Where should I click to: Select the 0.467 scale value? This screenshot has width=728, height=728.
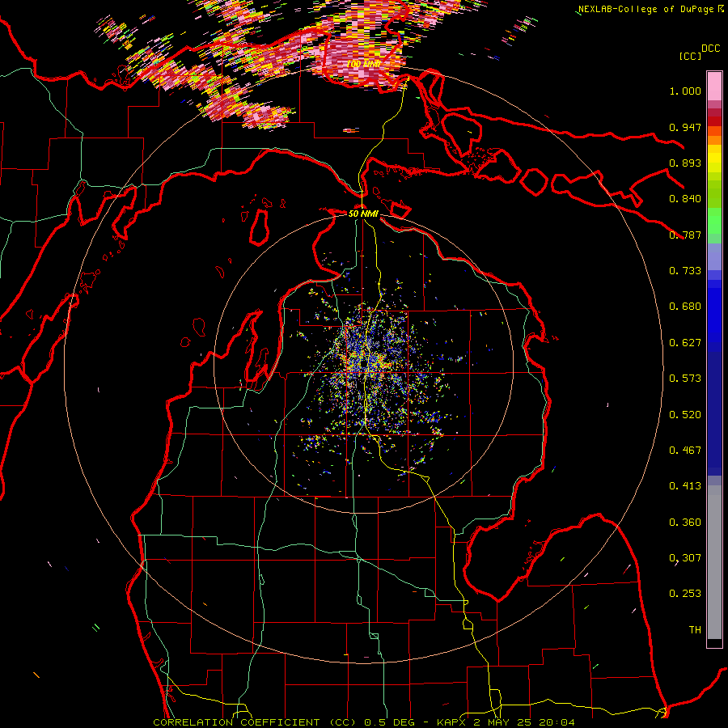tap(685, 451)
